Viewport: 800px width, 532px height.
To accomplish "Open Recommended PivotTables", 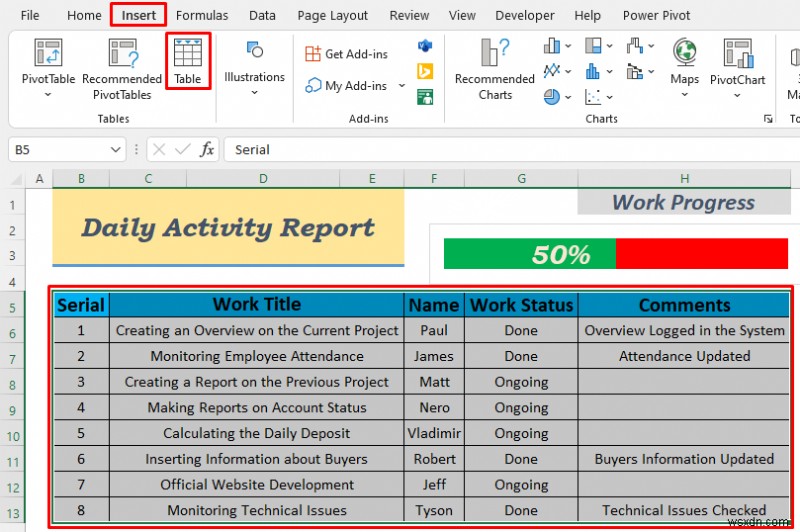I will pyautogui.click(x=122, y=69).
